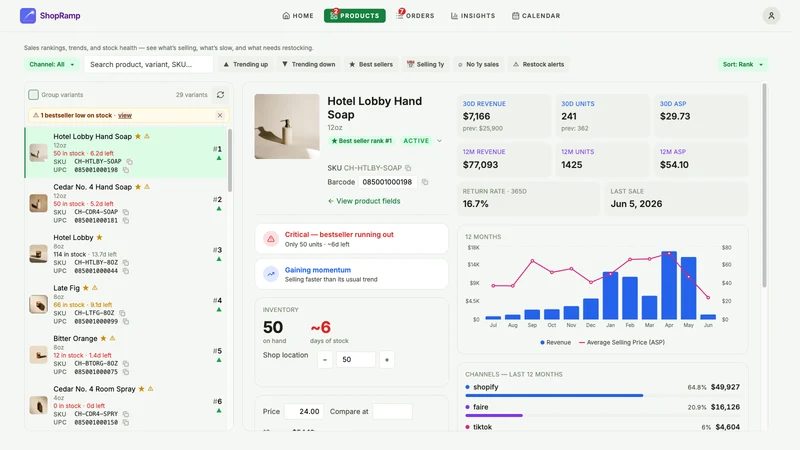This screenshot has width=800, height=450.
Task: Toggle the Trending down filter
Action: pyautogui.click(x=309, y=64)
